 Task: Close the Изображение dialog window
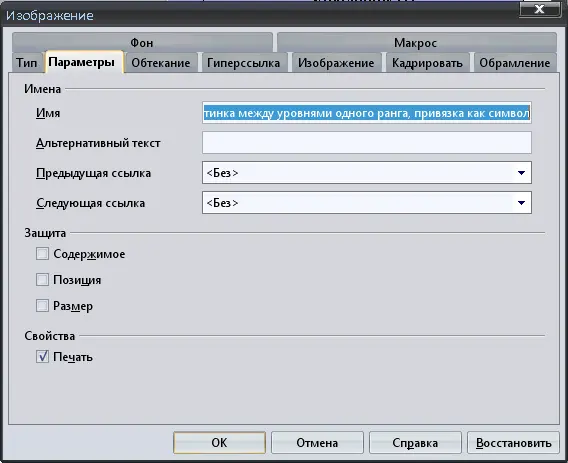(540, 9)
